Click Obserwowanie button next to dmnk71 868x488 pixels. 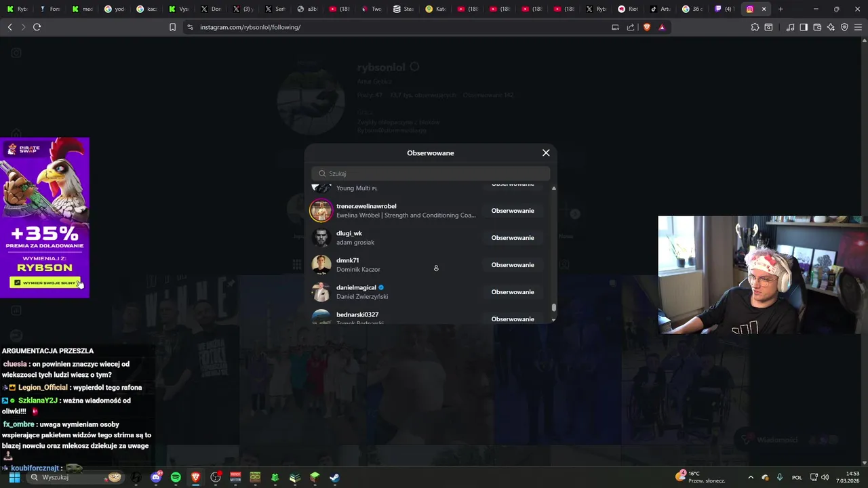pos(513,265)
